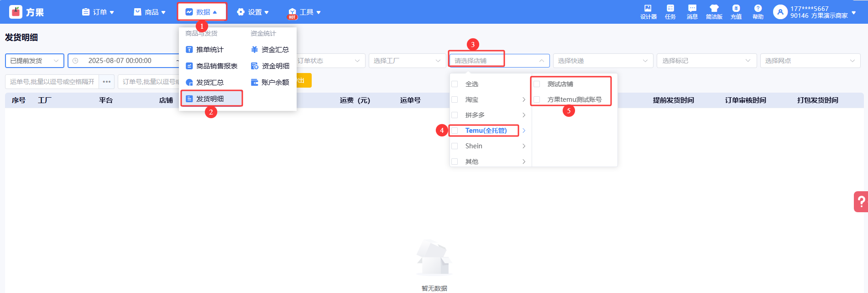Viewport: 868px width, 293px height.
Task: Open account dropdown next to 方果演示商家
Action: (854, 13)
